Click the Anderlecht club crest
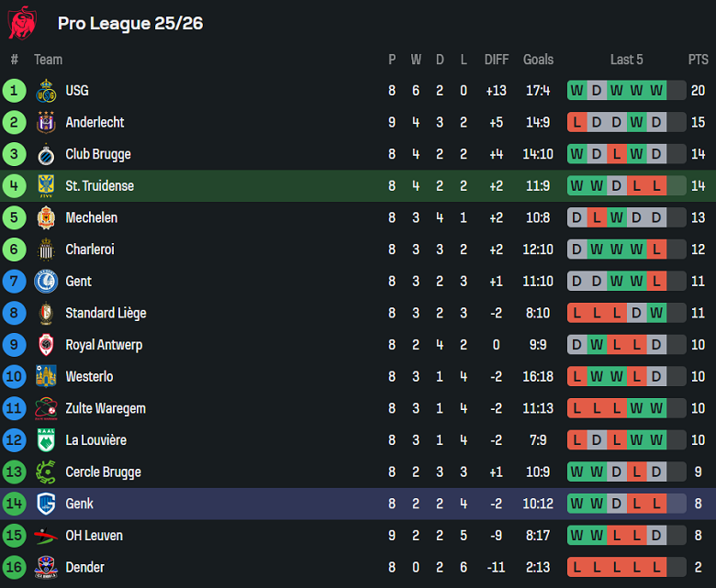The height and width of the screenshot is (588, 716). click(46, 122)
